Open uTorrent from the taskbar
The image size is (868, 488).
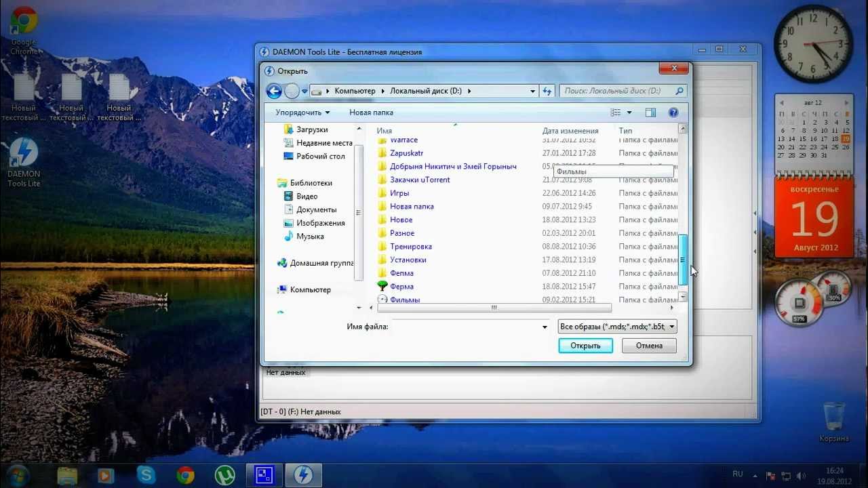pos(224,475)
